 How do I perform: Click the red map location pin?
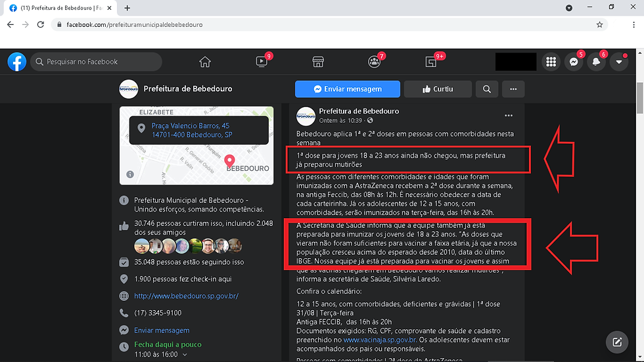coord(229,160)
